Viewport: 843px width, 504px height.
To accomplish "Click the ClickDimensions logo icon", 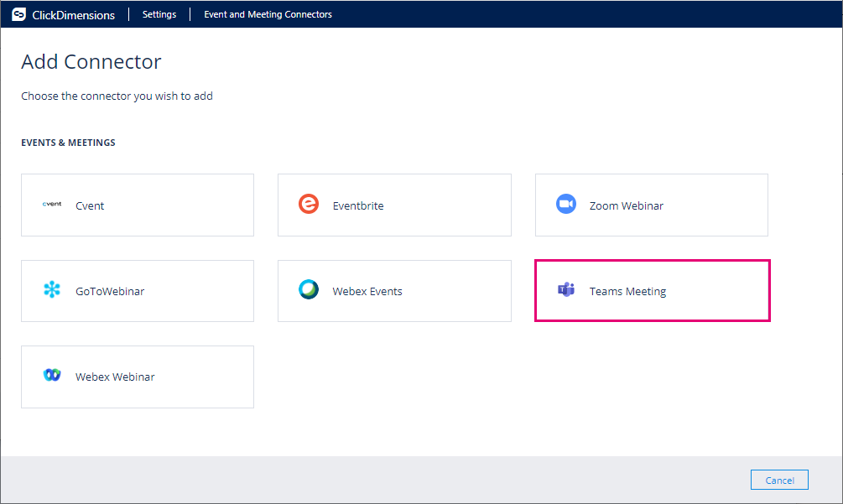I will (18, 14).
